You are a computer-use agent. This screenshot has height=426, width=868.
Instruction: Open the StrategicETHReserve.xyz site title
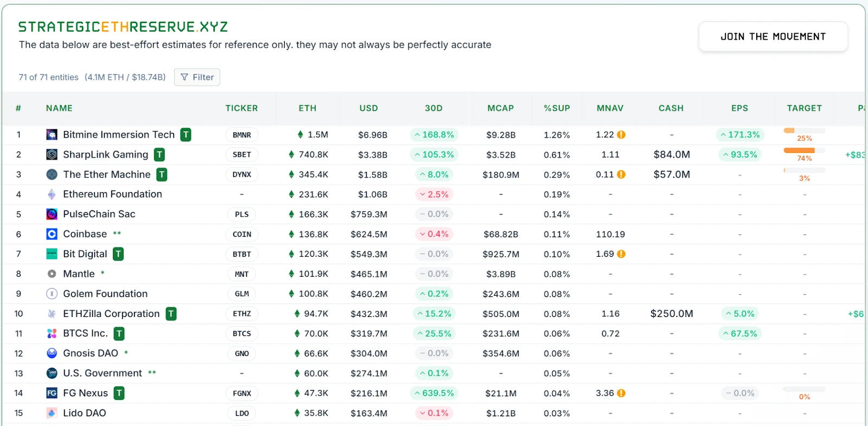123,27
